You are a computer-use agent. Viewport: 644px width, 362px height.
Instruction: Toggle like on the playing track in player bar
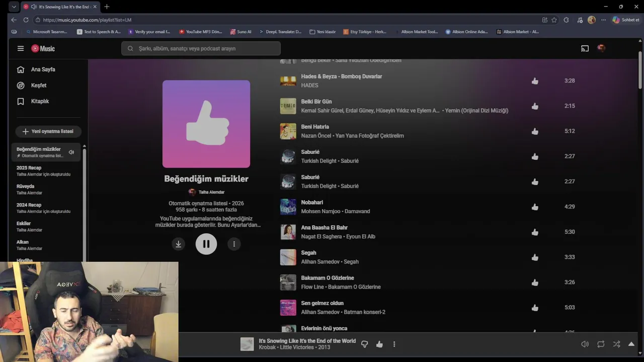379,344
